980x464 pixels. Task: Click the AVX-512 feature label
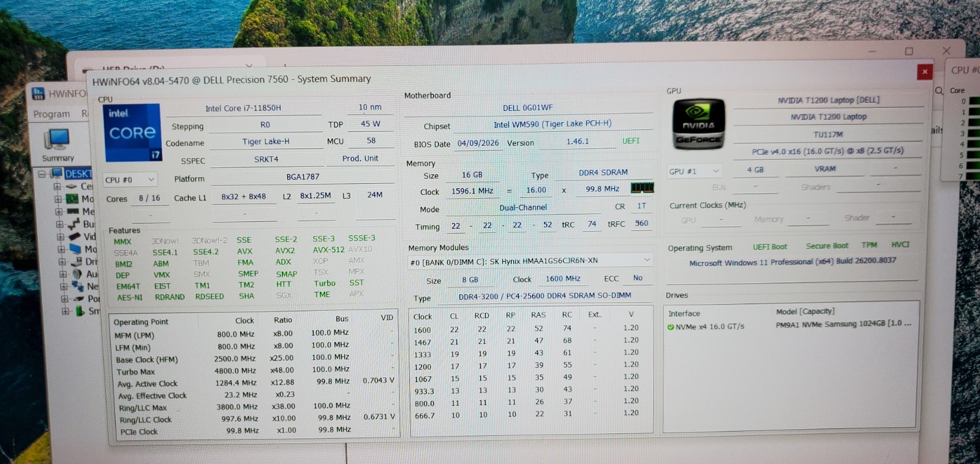coord(329,249)
